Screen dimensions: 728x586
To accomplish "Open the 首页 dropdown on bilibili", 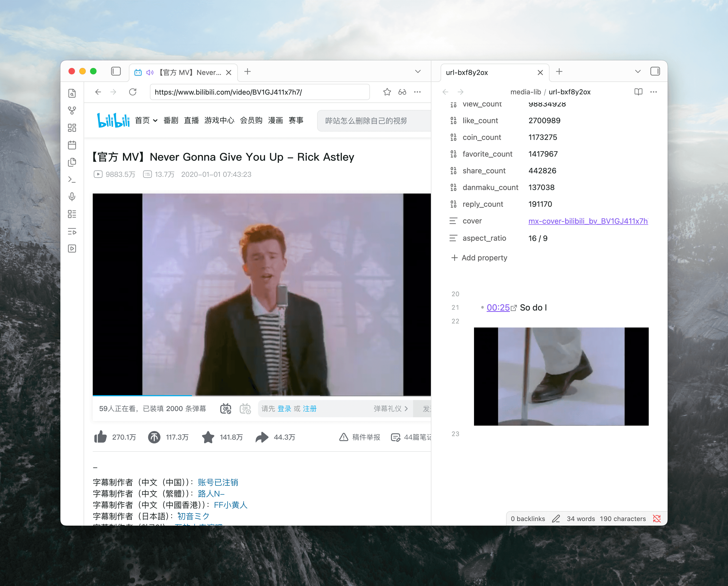I will 155,120.
